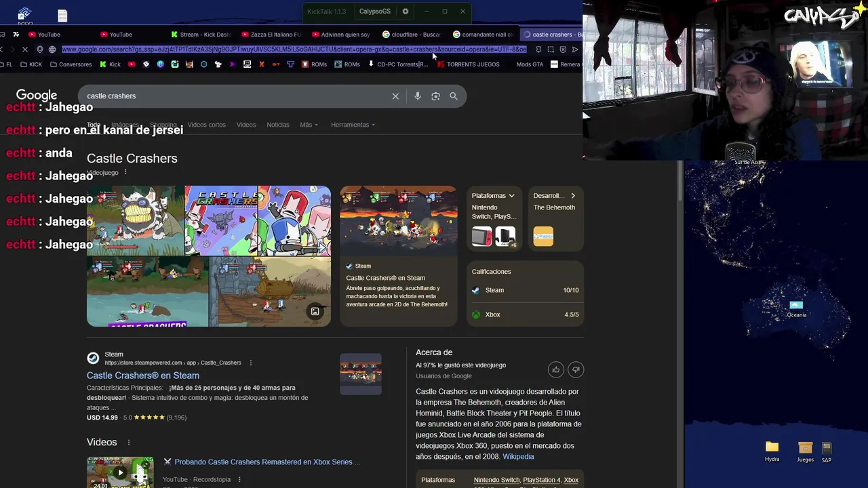Open the X (Twitter) bookmark icon

pos(261,64)
